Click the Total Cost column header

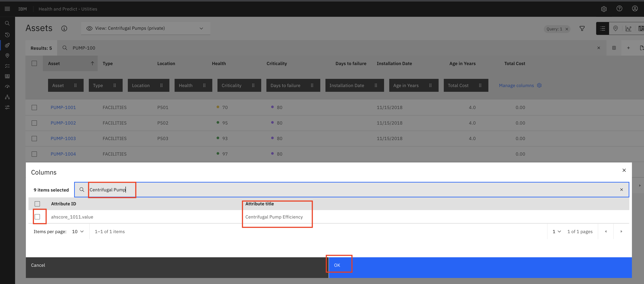[514, 64]
